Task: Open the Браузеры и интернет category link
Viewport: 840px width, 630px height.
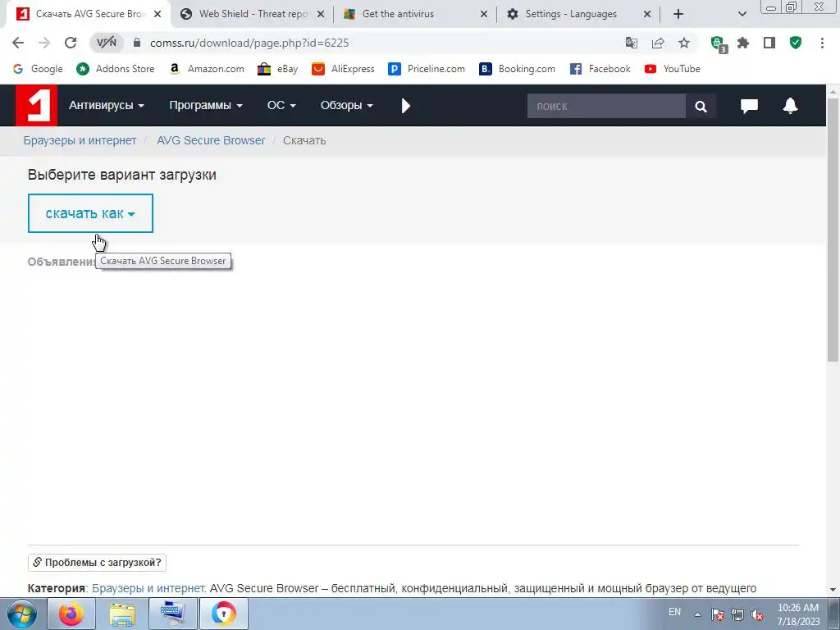Action: coord(149,588)
